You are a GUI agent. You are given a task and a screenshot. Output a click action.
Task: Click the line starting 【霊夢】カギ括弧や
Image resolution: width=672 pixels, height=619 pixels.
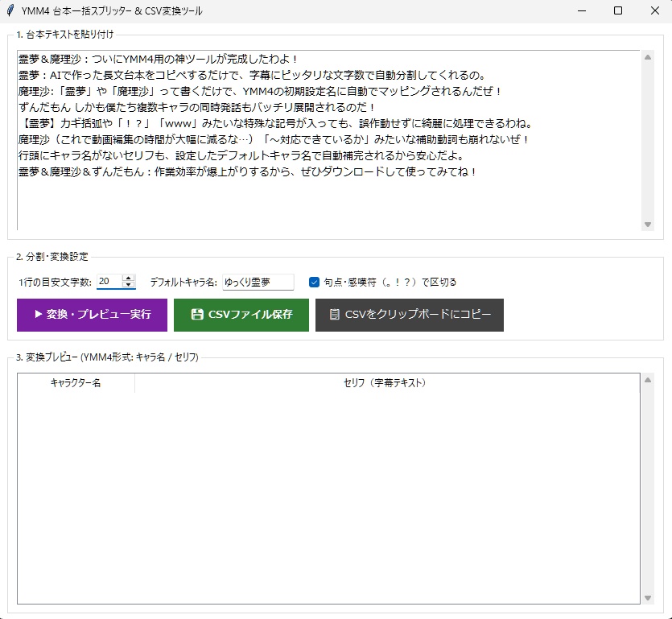click(x=276, y=124)
